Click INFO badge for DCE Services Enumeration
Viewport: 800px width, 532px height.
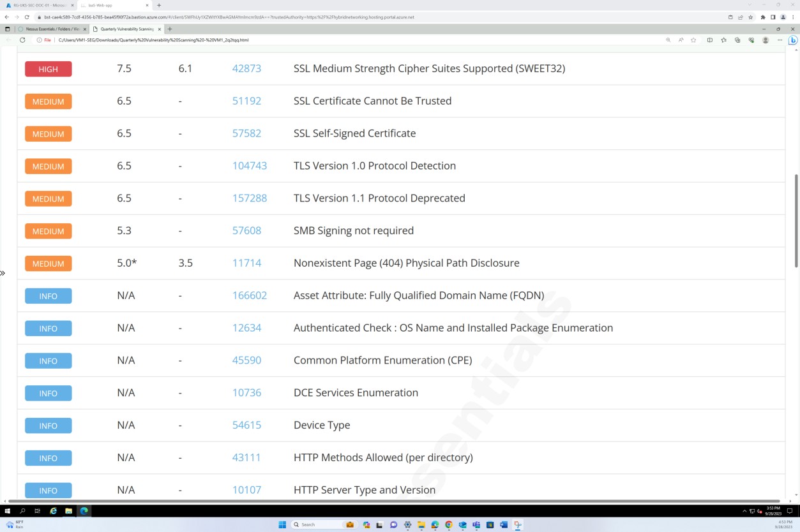pyautogui.click(x=49, y=393)
